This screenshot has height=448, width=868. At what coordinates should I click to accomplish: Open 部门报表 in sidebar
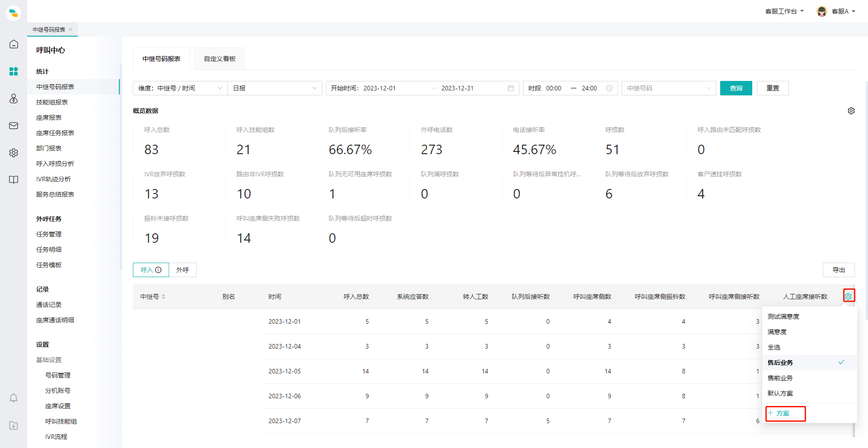tap(49, 148)
